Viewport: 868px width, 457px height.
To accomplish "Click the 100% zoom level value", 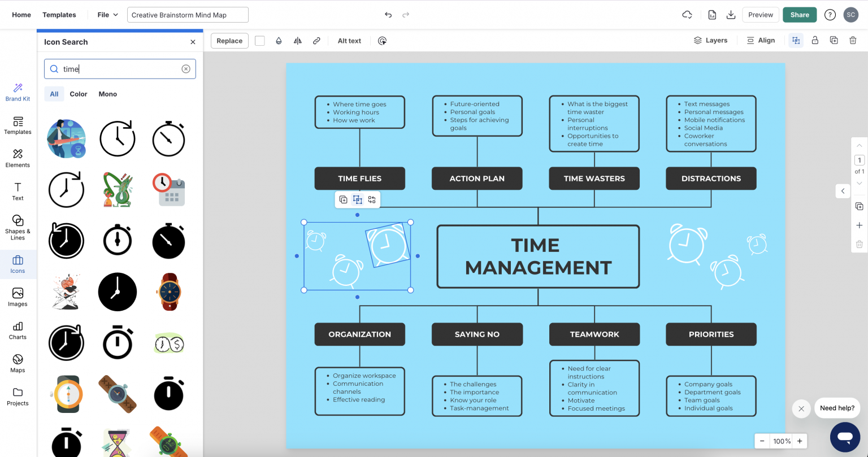I will click(x=782, y=441).
